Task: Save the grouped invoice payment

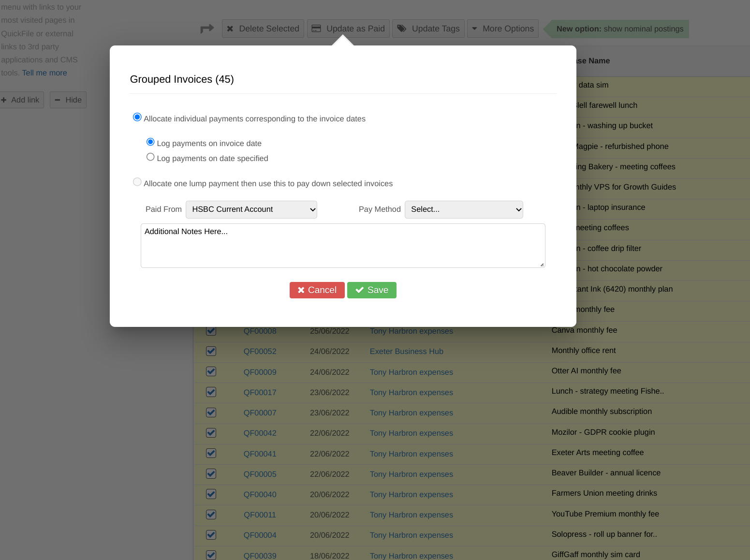Action: 372,290
